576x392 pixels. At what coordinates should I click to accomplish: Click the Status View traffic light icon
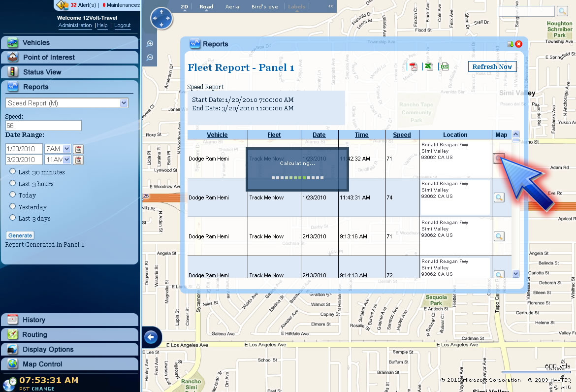12,71
